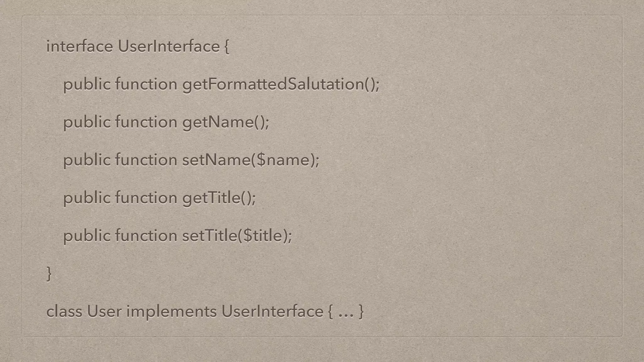Click the opening brace after the interface name
The height and width of the screenshot is (362, 644).
point(226,47)
